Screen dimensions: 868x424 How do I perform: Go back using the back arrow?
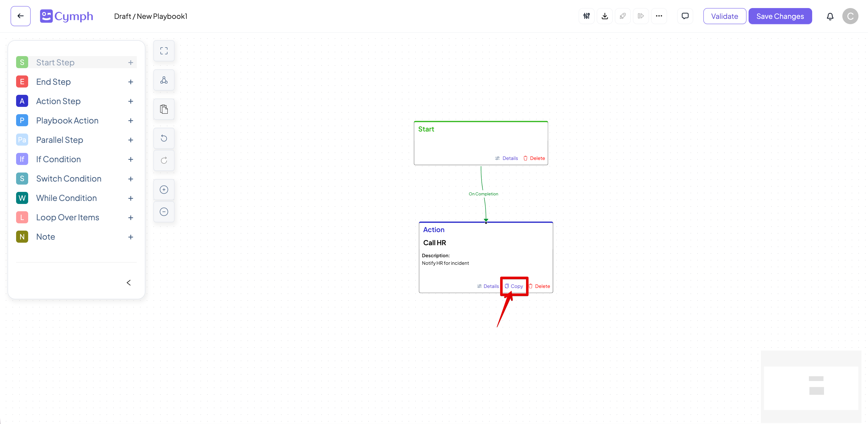(x=20, y=16)
